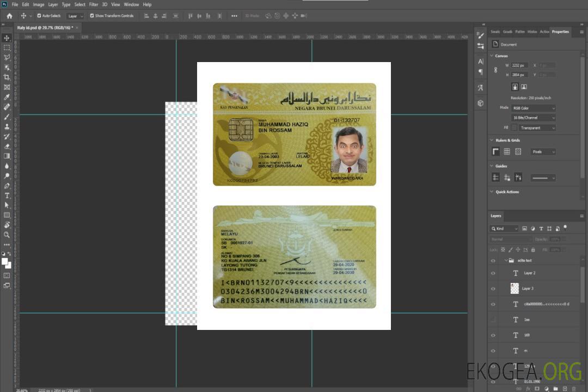Open the Window menu

pos(131,4)
